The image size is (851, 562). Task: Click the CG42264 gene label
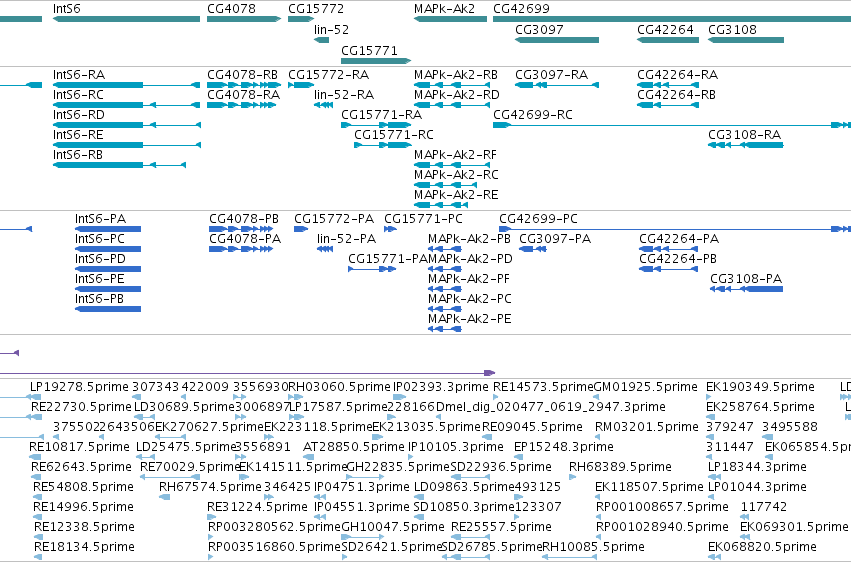[665, 30]
